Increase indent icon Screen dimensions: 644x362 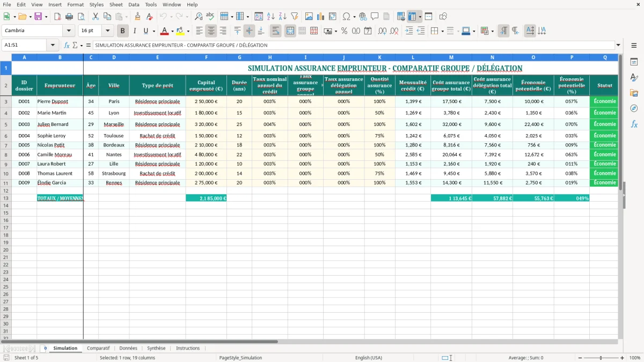[409, 31]
